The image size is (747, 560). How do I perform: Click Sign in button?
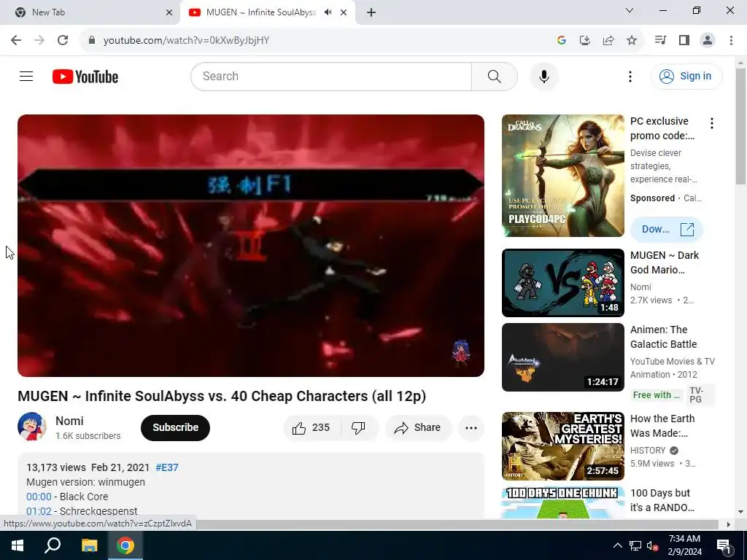pos(686,76)
